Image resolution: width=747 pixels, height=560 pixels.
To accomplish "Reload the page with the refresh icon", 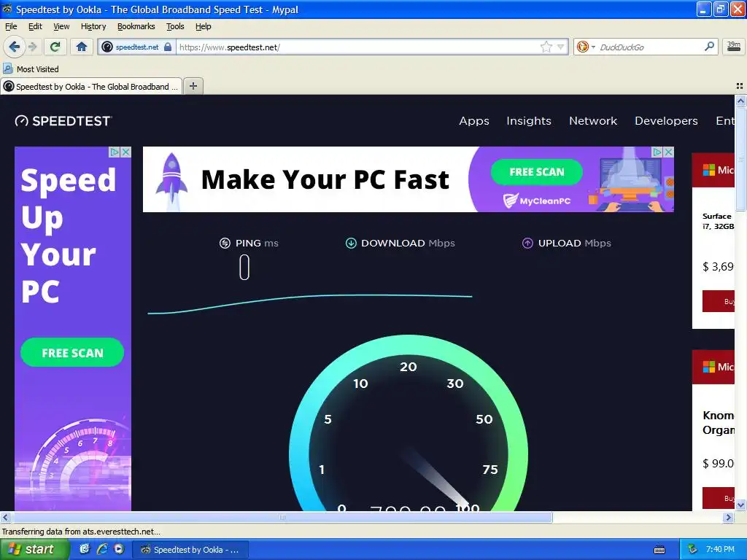I will pos(55,47).
